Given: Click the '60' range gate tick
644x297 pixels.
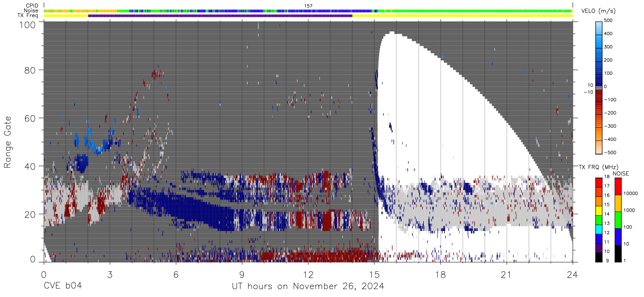Looking at the screenshot, I should click(31, 118).
